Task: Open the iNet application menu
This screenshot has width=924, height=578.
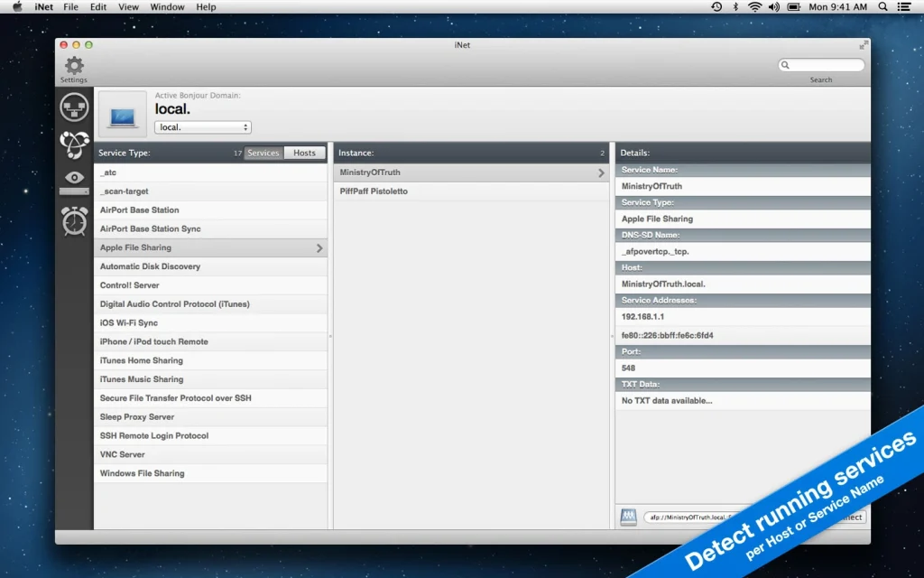Action: [x=42, y=6]
